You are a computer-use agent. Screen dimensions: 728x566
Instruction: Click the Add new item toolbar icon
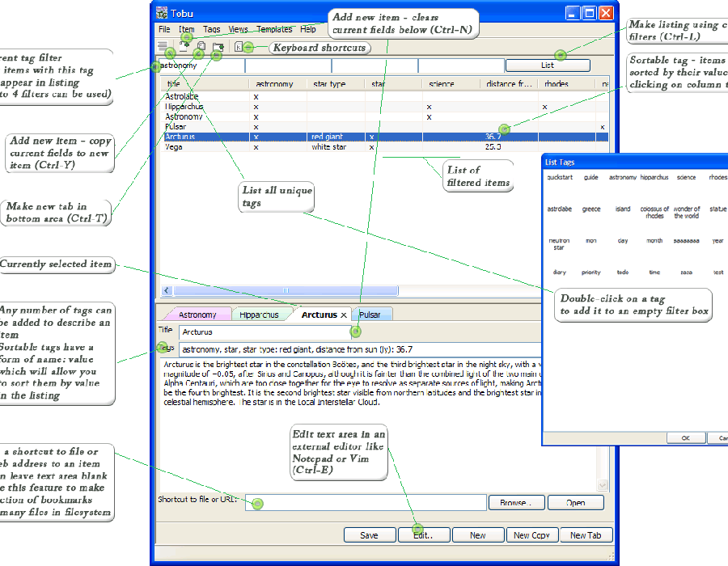click(184, 46)
